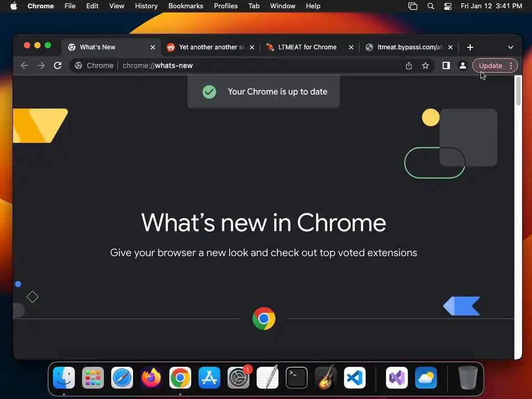Open the Tab menu

tap(254, 6)
